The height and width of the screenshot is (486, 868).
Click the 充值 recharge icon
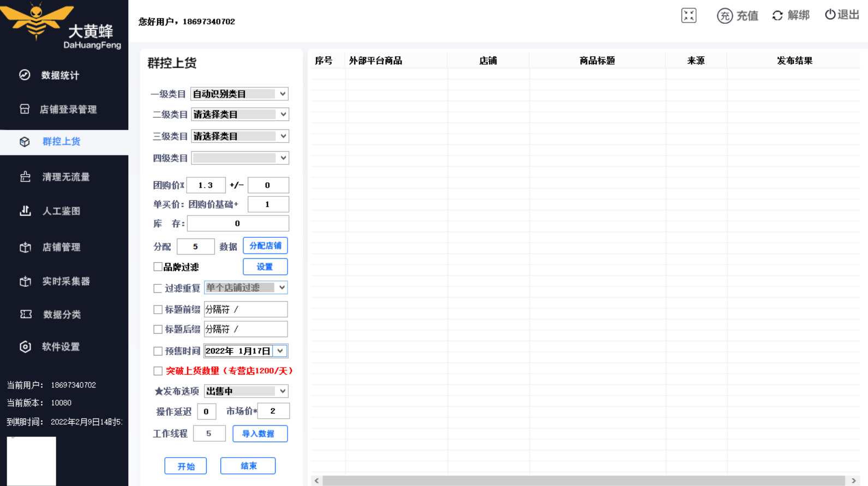[x=725, y=16]
